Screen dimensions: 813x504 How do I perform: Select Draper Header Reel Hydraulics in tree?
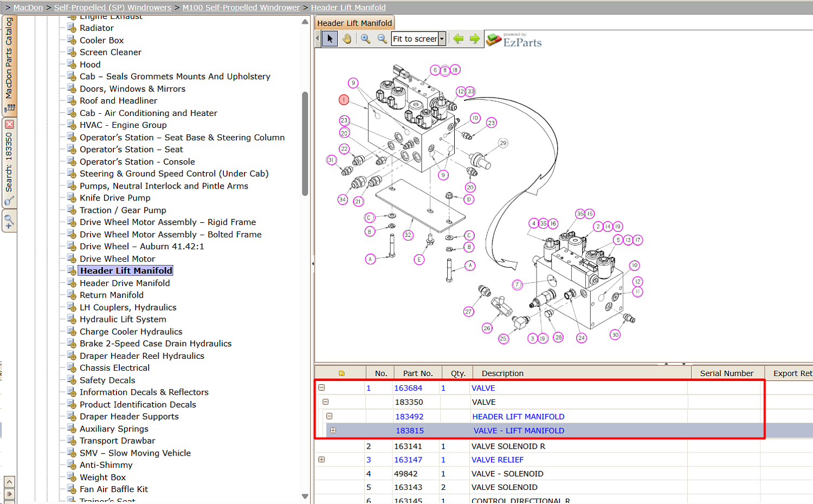click(142, 356)
